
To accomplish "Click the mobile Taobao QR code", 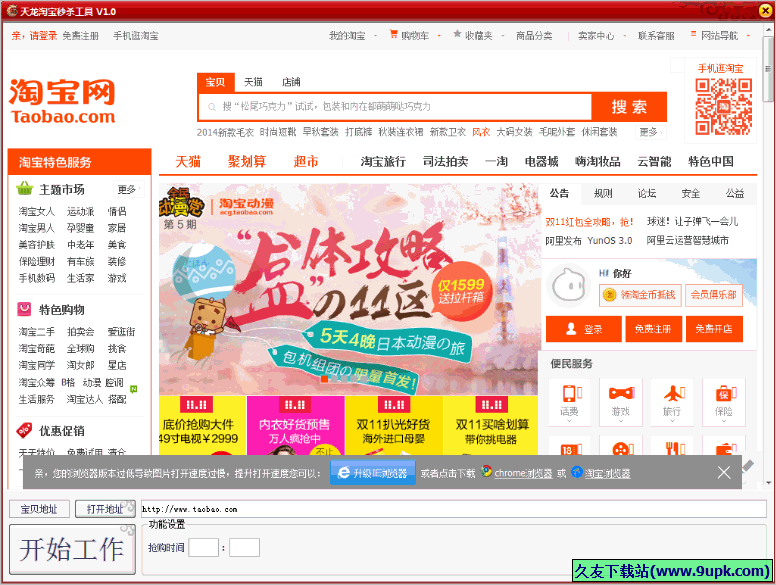I will (x=723, y=107).
